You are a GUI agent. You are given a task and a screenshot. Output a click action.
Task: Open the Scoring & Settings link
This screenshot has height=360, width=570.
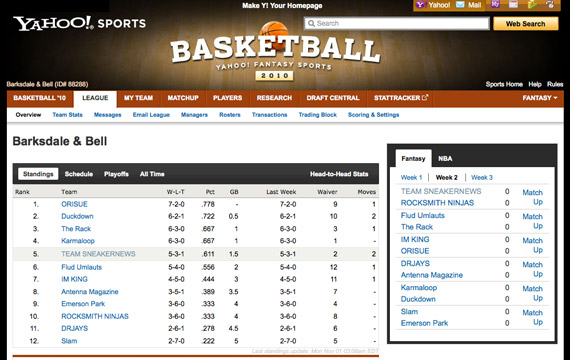[373, 115]
